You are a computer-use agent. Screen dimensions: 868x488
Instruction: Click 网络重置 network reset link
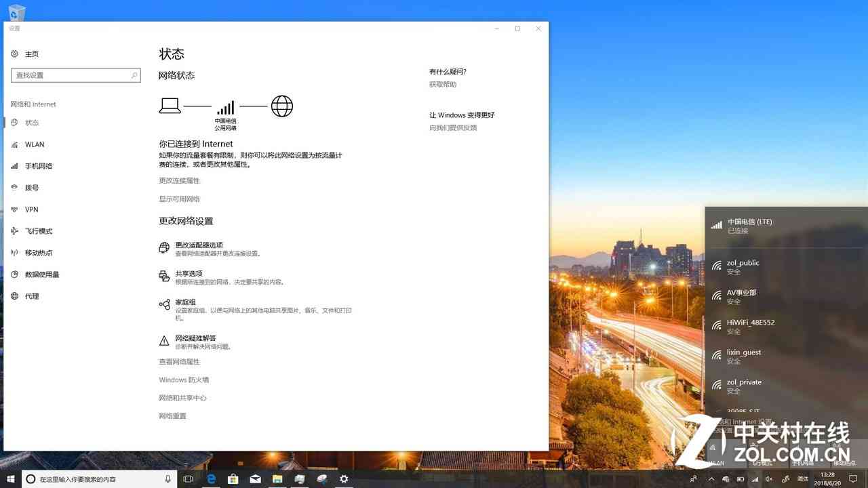[172, 416]
